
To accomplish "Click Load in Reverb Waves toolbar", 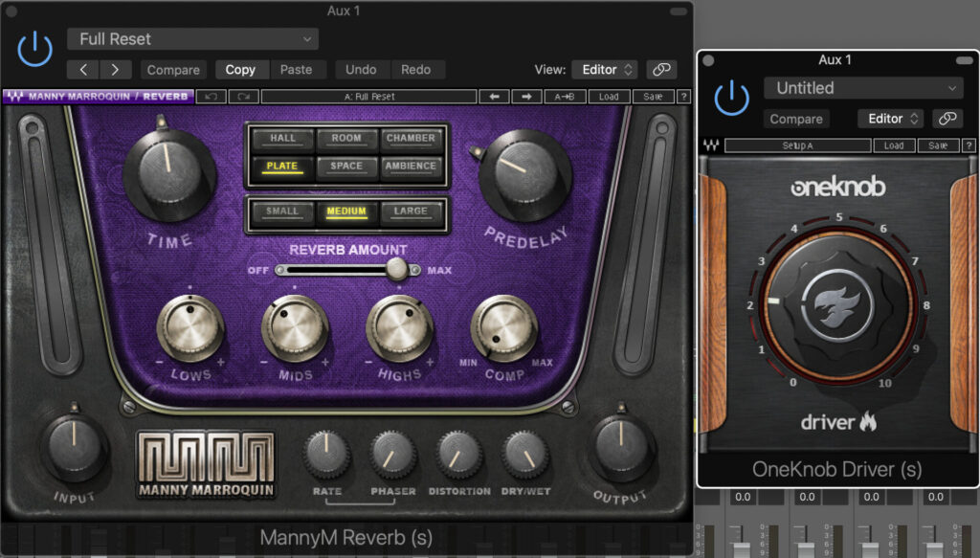I will tap(609, 97).
